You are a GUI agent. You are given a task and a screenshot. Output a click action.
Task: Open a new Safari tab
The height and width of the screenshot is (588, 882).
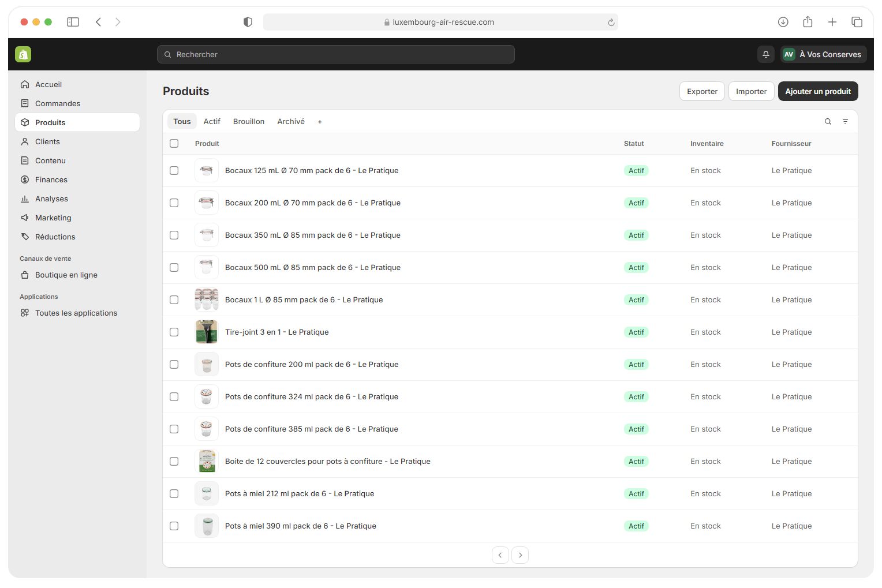click(x=832, y=22)
